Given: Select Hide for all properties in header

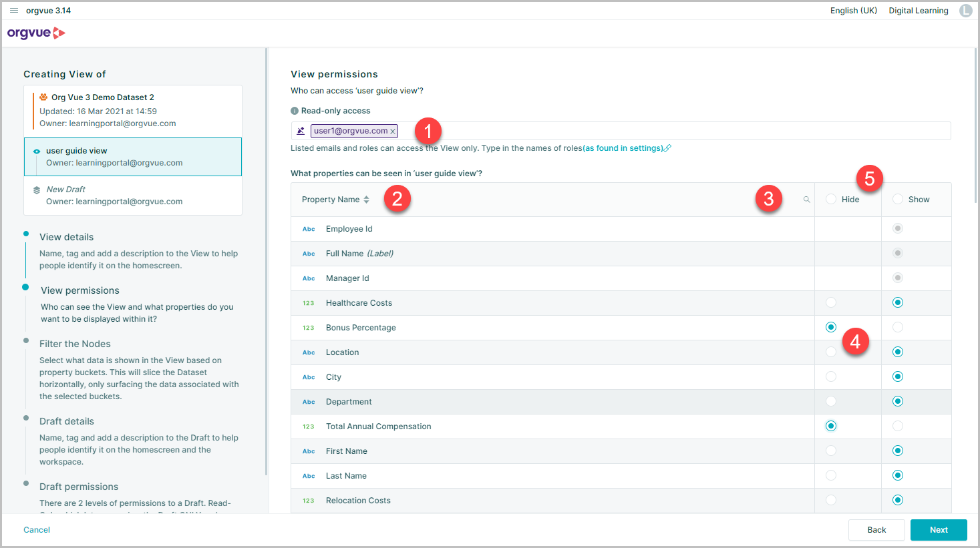Looking at the screenshot, I should click(x=831, y=199).
